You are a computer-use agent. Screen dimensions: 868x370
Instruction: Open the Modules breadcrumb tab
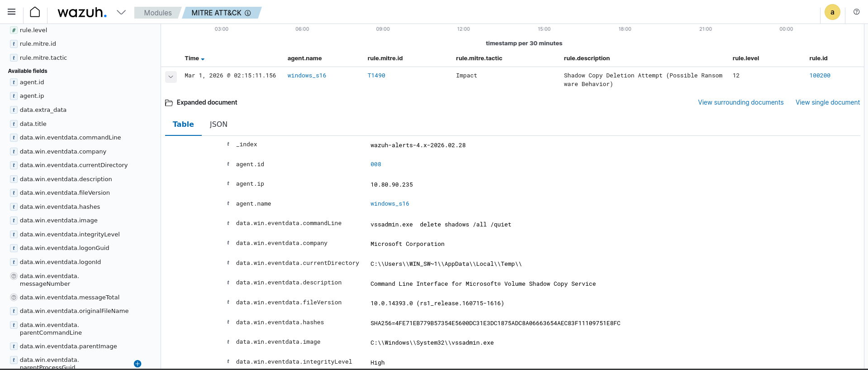158,13
